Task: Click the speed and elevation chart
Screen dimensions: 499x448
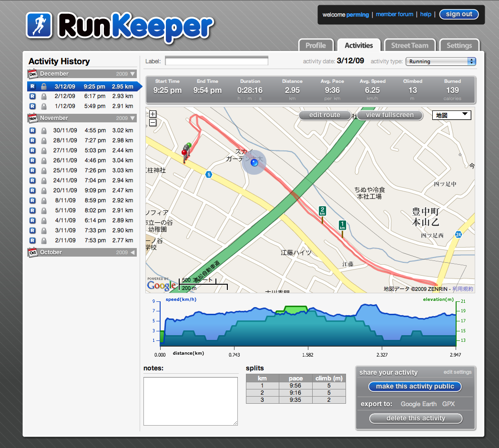Action: point(308,324)
